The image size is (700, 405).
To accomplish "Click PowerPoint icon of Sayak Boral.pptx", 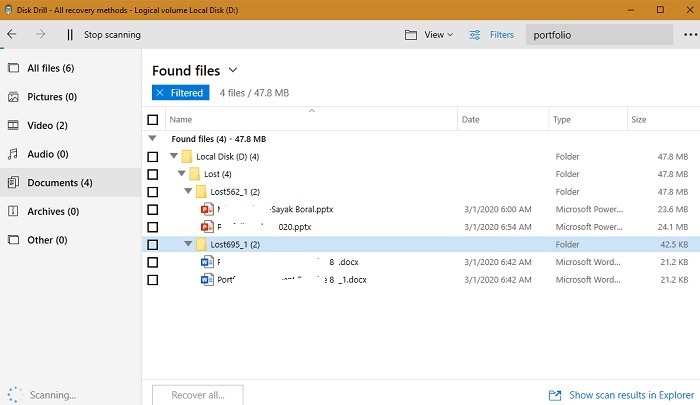I will [207, 209].
